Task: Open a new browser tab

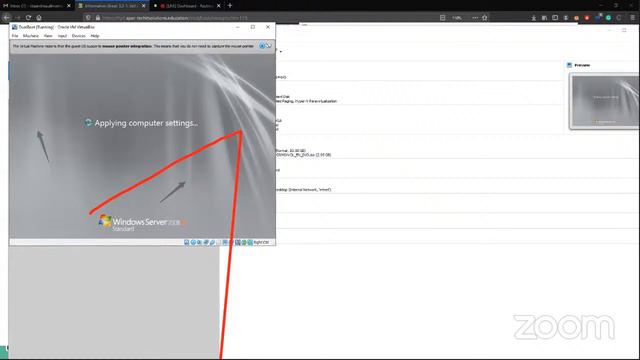Action: click(x=230, y=6)
